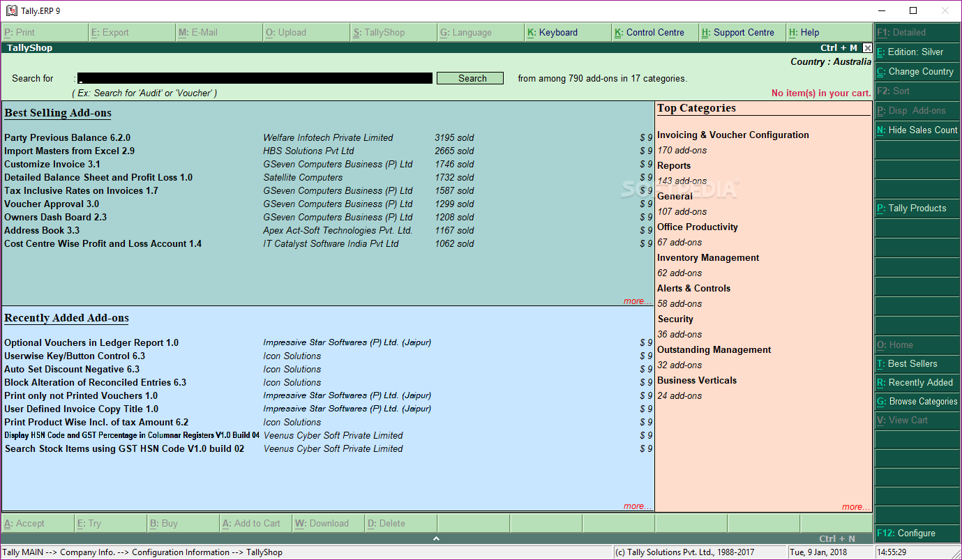Screen dimensions: 962x560
Task: Open the E-Mail menu
Action: tap(220, 32)
